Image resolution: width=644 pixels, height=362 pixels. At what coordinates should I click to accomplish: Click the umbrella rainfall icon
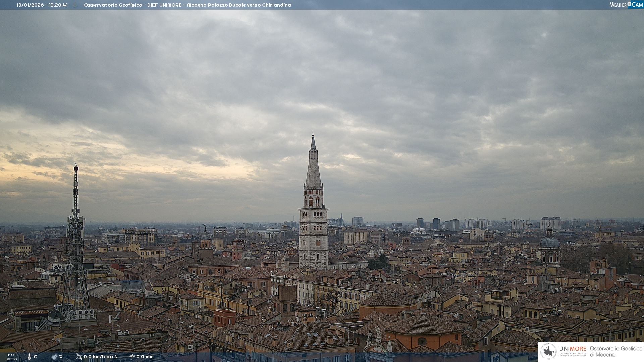pos(132,357)
